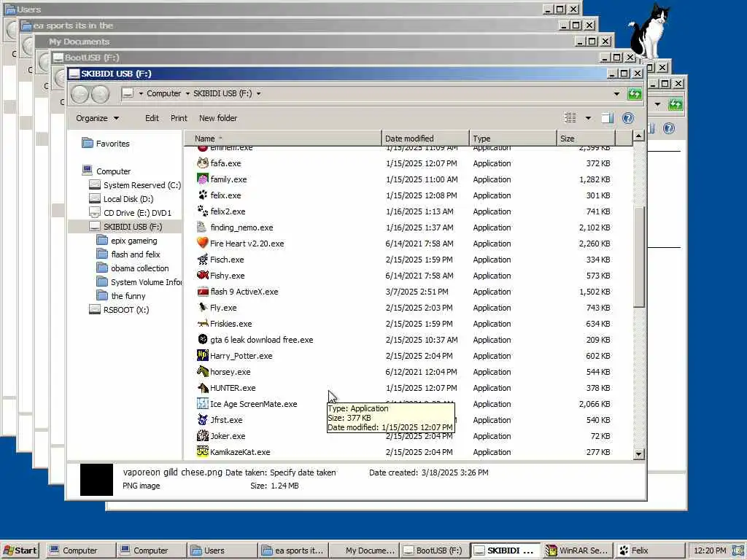This screenshot has height=560, width=747.
Task: Click the Back navigation arrow
Action: (x=80, y=94)
